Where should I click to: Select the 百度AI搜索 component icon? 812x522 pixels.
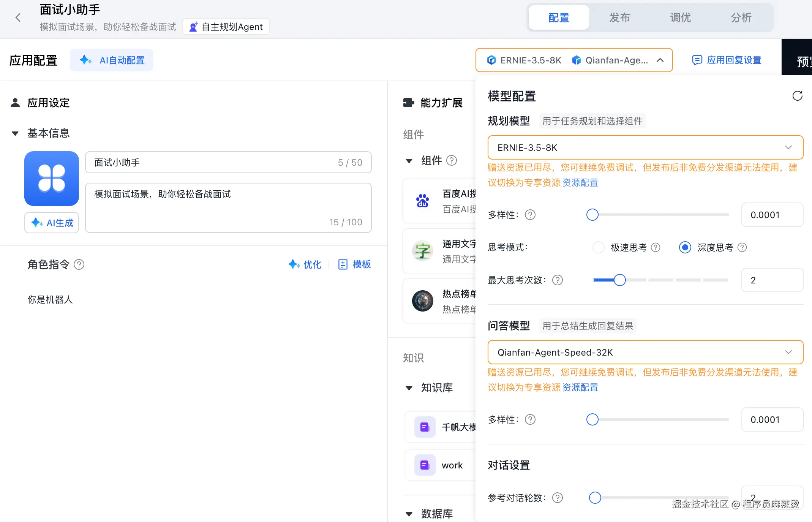(x=422, y=201)
